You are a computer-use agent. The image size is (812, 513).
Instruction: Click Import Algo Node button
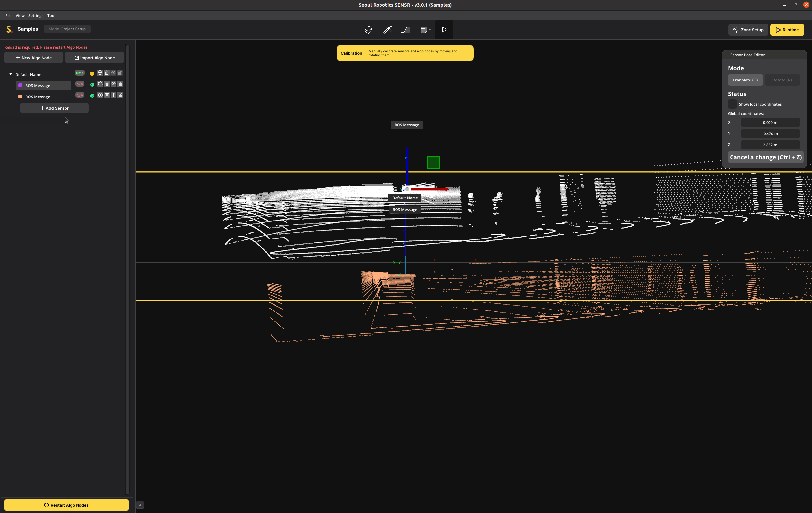click(95, 58)
